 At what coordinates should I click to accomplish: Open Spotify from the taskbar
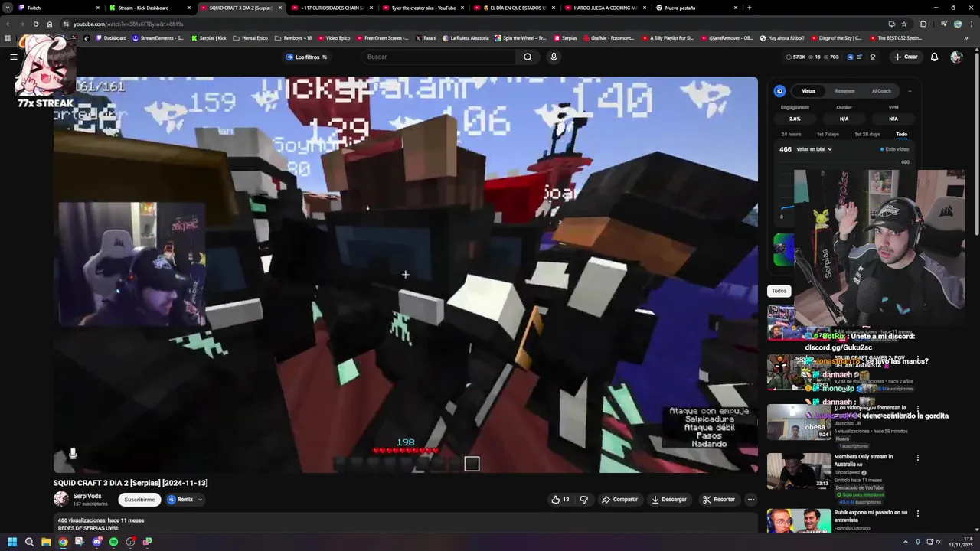coord(113,542)
